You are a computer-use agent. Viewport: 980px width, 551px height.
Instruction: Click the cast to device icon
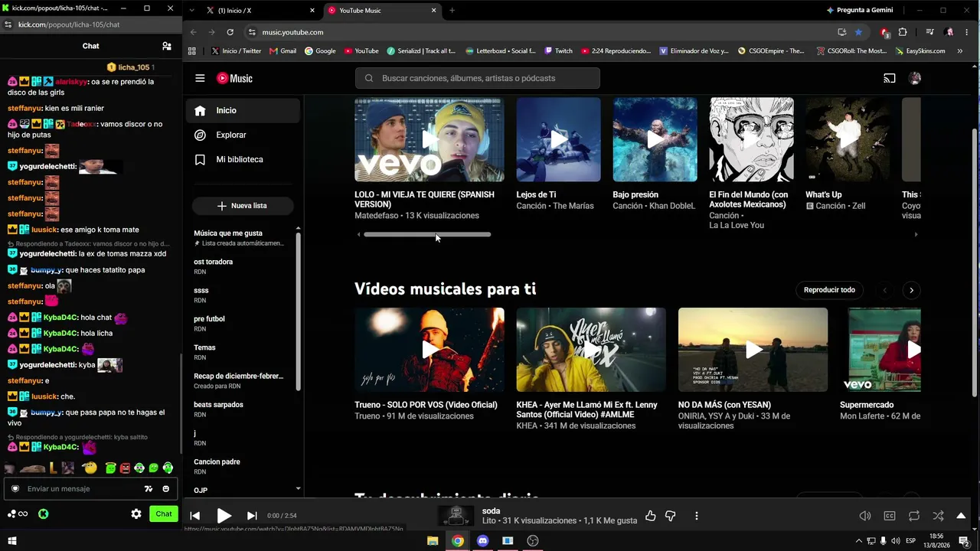point(889,78)
